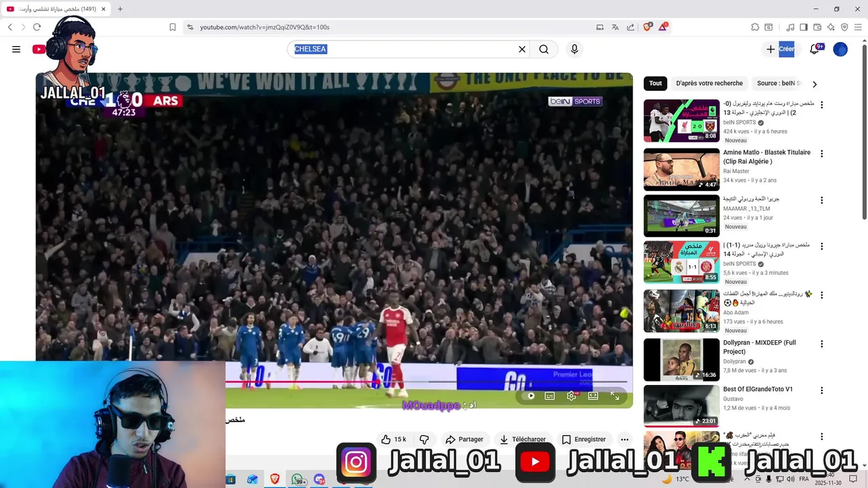
Task: Open Discord from the taskbar
Action: pos(319,479)
